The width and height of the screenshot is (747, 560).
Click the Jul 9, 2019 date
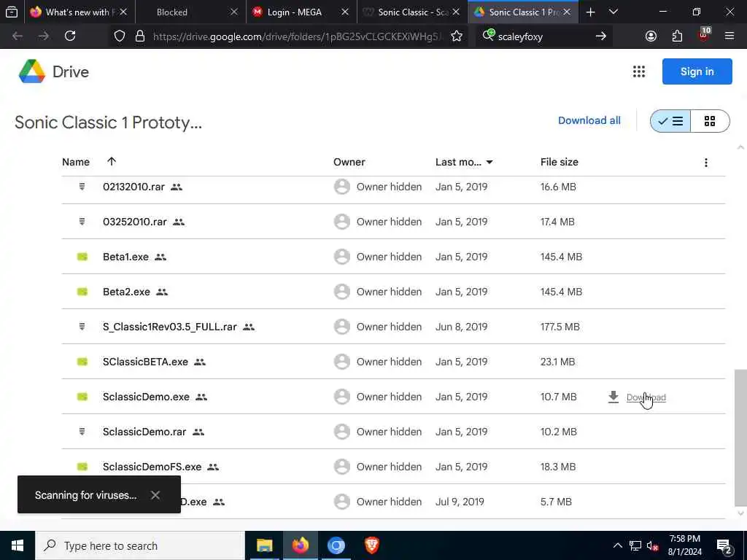pyautogui.click(x=460, y=502)
